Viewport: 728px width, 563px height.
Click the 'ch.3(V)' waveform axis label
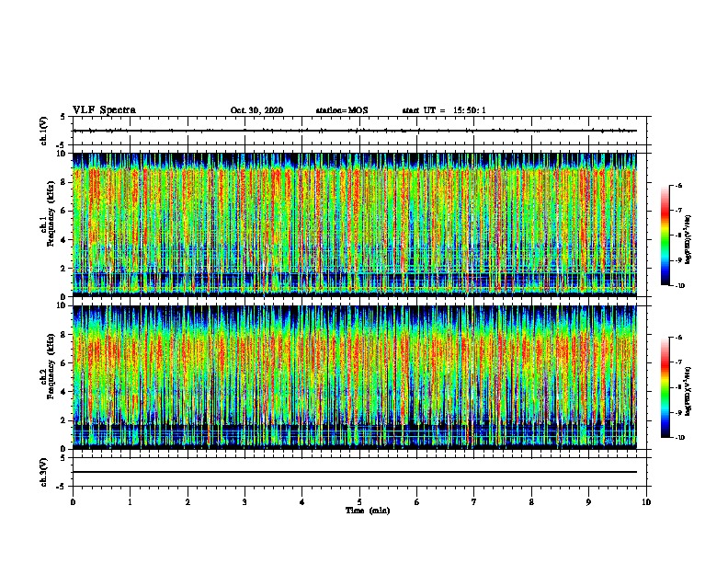[44, 472]
